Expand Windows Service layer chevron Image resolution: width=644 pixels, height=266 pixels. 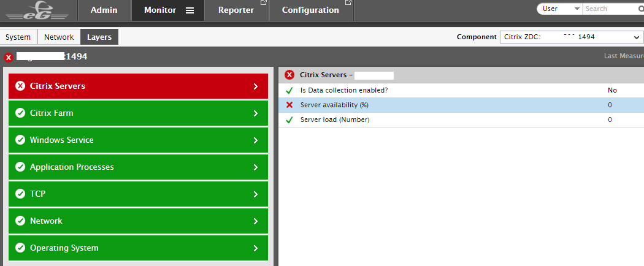point(256,140)
